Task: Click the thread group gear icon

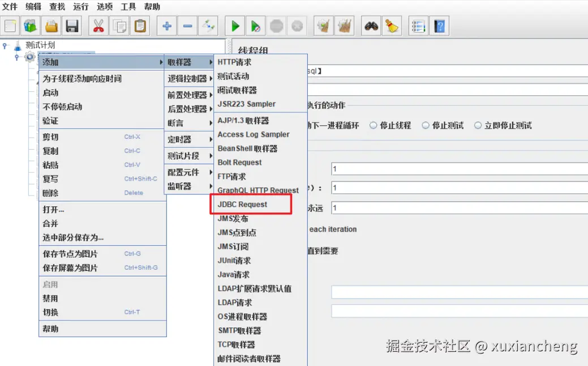Action: 29,57
